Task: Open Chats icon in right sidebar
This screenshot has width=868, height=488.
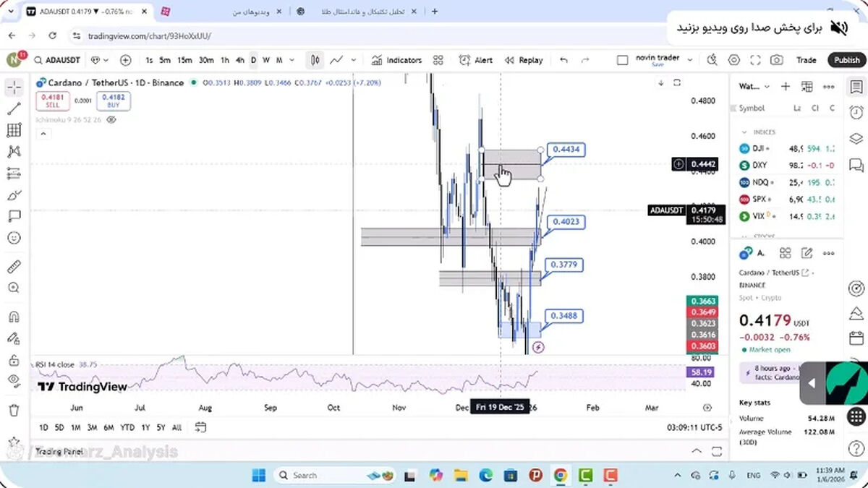Action: pos(856,165)
